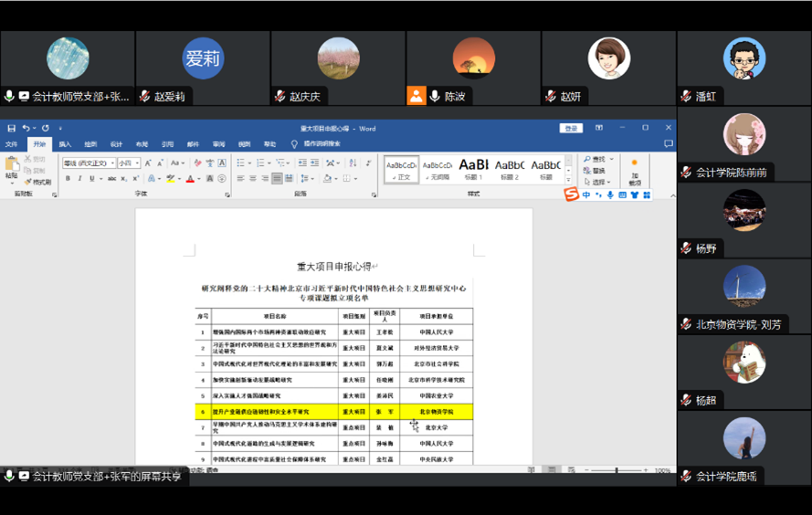Click the Find magnifier in the editing group

[x=589, y=160]
